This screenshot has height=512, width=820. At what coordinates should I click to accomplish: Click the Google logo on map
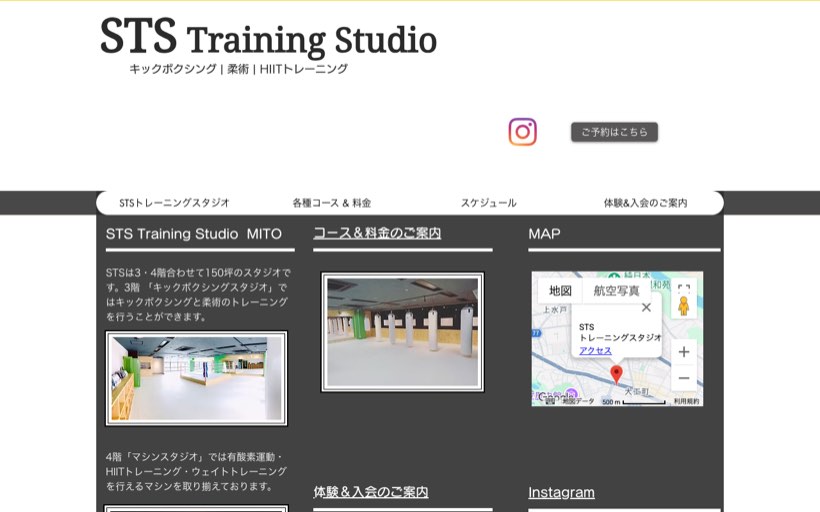[555, 397]
